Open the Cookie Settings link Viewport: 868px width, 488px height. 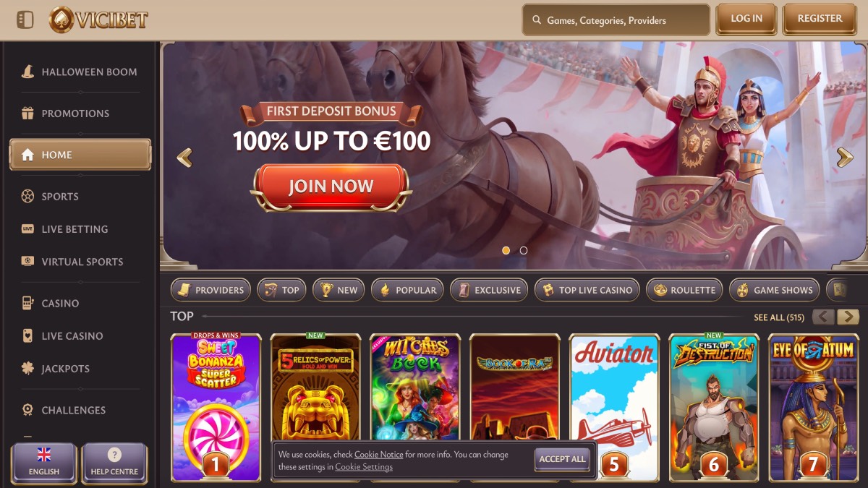[364, 467]
